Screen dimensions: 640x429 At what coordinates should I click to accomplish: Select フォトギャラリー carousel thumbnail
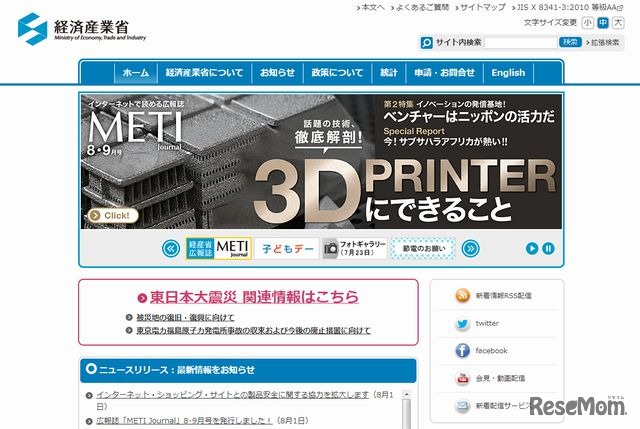tap(355, 248)
